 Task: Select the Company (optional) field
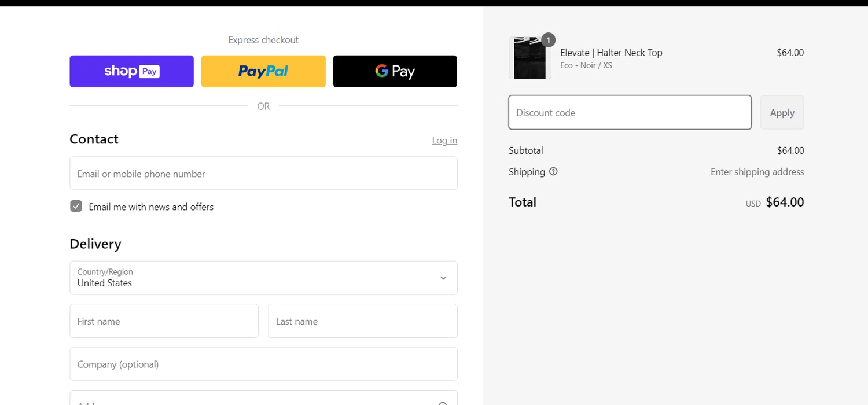(x=263, y=364)
